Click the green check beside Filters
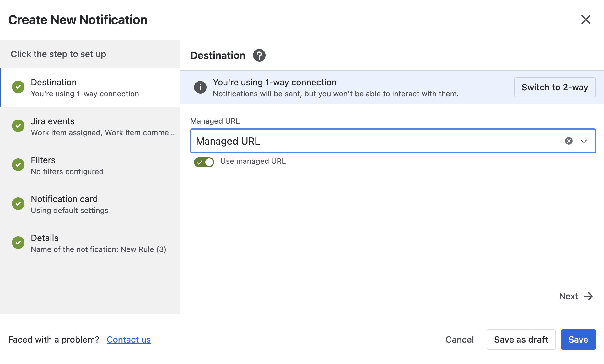Viewport: 604px width, 364px height. tap(18, 165)
